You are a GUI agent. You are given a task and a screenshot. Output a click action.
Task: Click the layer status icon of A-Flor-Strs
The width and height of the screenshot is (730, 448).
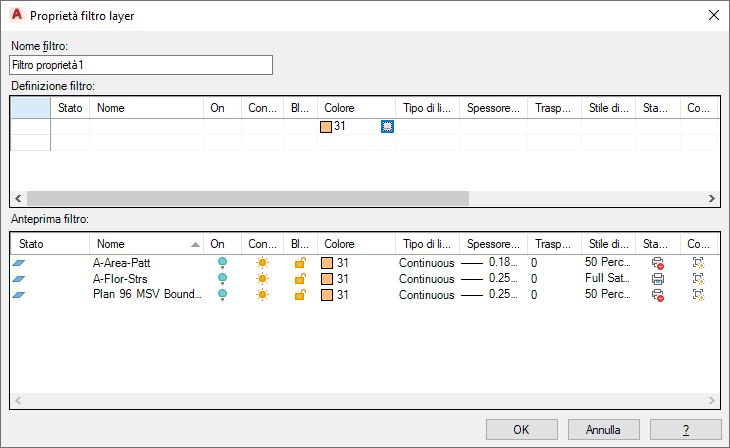point(19,279)
